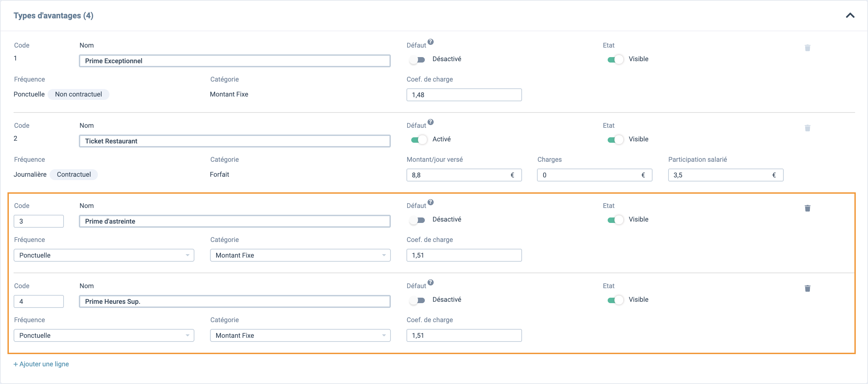The height and width of the screenshot is (384, 868).
Task: Edit Participation salarié field with 3,5
Action: tap(726, 175)
